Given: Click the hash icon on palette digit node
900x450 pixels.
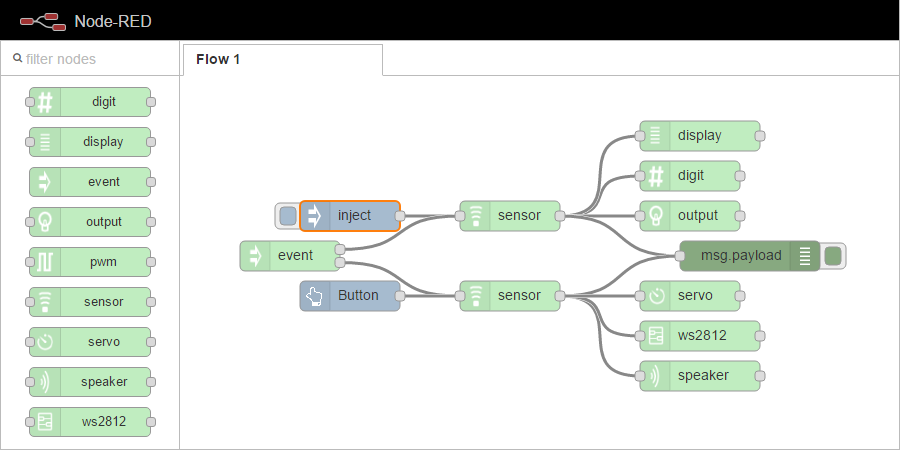Looking at the screenshot, I should [45, 101].
